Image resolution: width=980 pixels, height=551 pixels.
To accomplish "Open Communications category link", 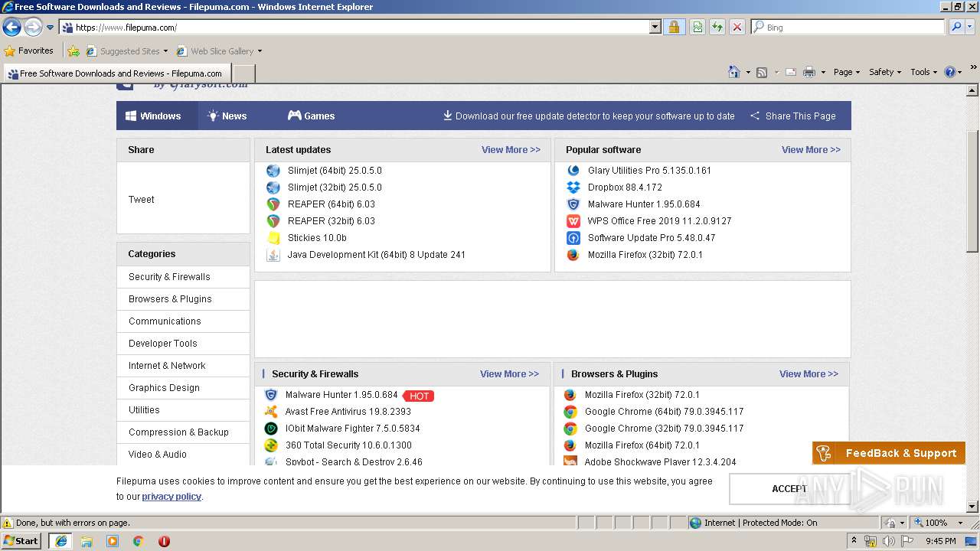I will click(x=165, y=321).
